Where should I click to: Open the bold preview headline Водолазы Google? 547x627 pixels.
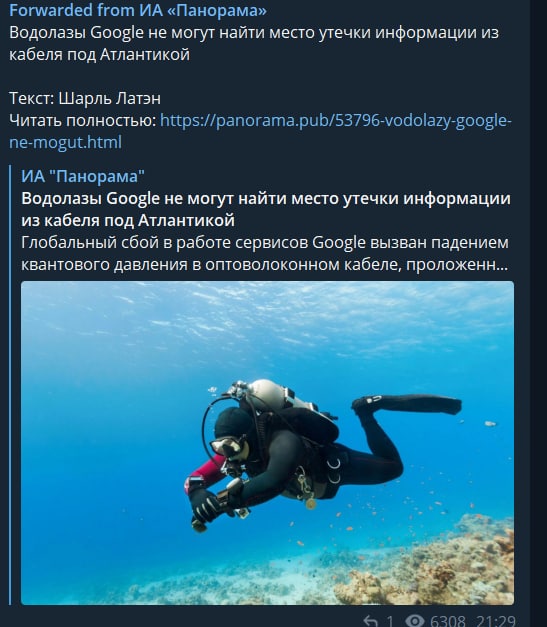(266, 209)
